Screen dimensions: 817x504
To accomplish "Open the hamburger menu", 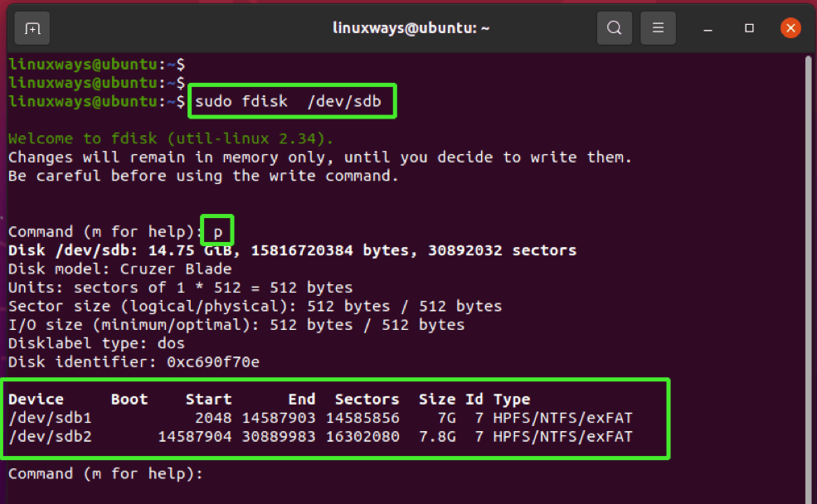I will [x=658, y=27].
